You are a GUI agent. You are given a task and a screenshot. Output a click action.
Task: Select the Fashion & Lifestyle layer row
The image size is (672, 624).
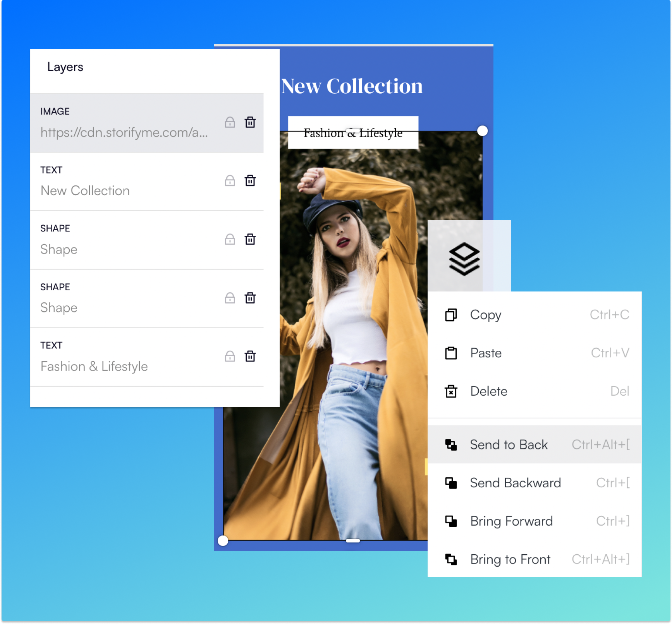(x=147, y=357)
